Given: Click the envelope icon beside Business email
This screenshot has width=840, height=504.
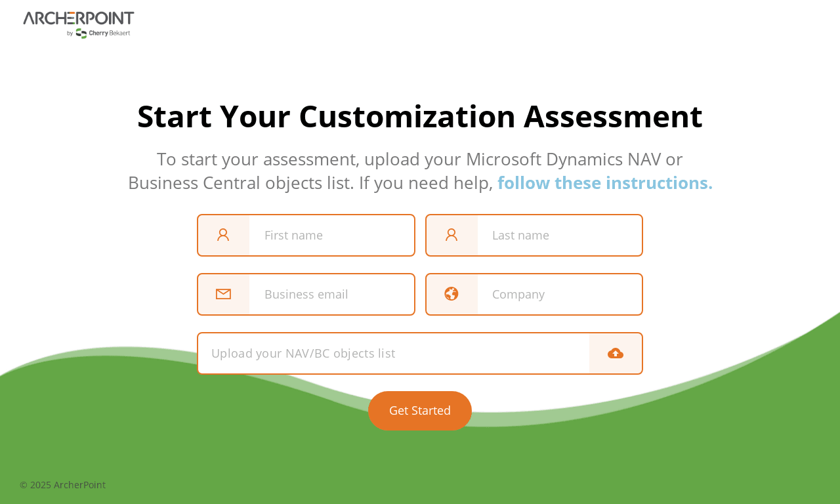Looking at the screenshot, I should click(x=223, y=294).
